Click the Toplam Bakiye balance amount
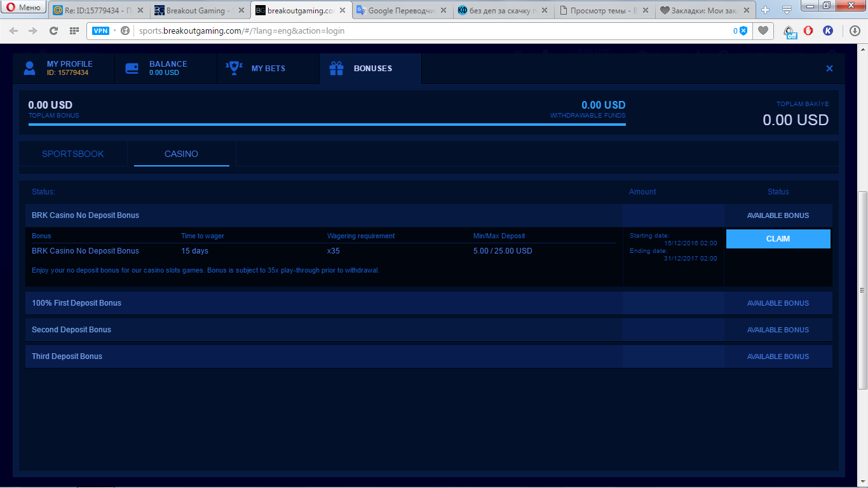 coord(796,119)
